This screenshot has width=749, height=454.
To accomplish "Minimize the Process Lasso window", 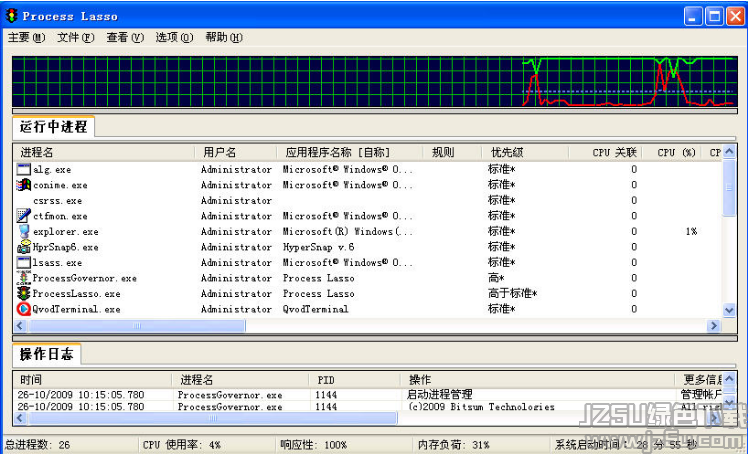I will 693,16.
